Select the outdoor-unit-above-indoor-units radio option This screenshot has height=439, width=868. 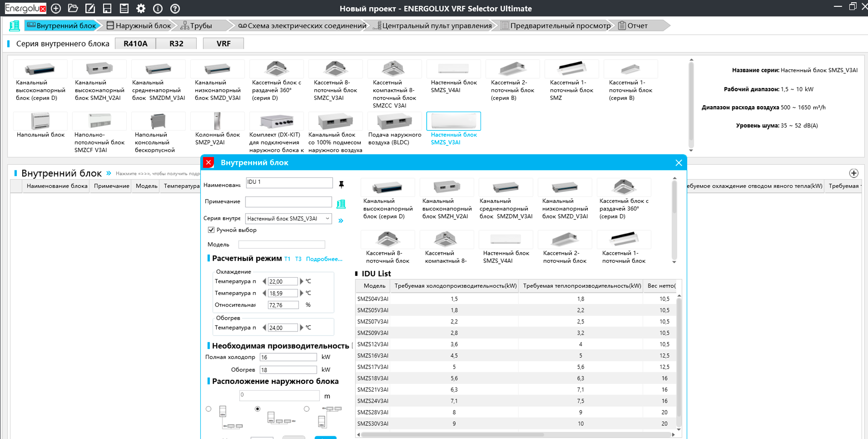tap(208, 409)
